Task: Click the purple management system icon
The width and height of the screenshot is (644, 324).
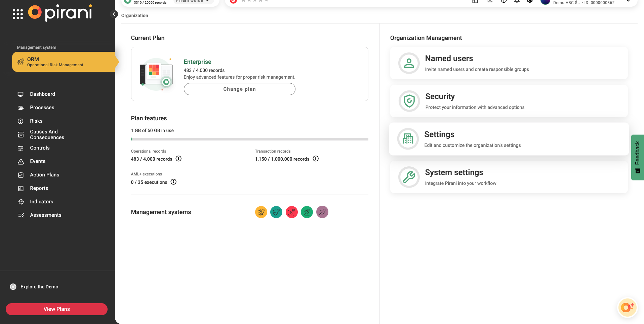Action: click(322, 212)
